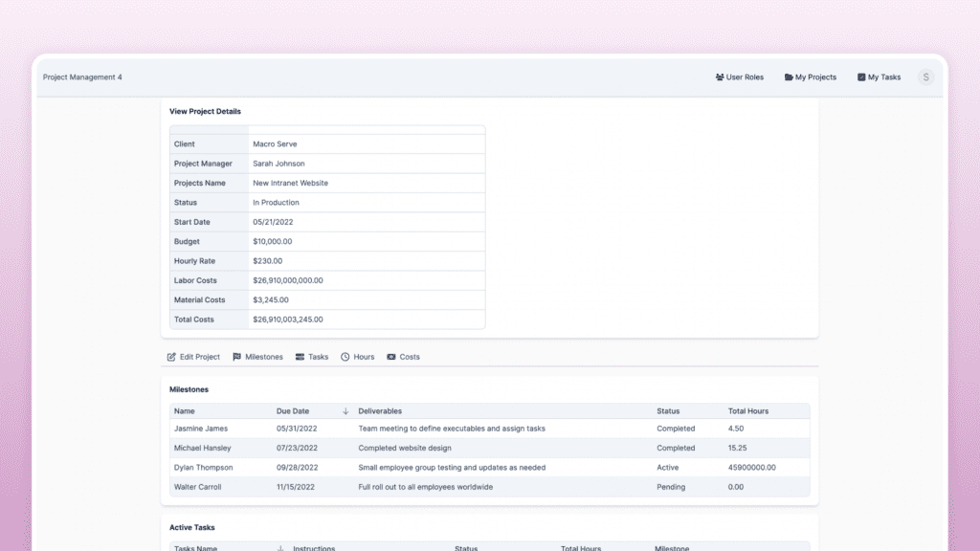Screen dimensions: 980x551
Task: Click the Status column header in Milestones
Action: pos(668,411)
